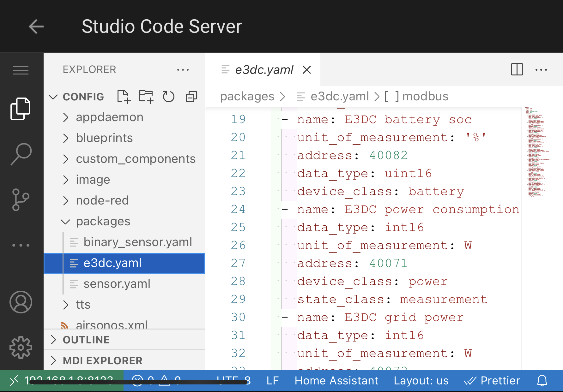Viewport: 563px width, 392px height.
Task: Open Manage settings gear icon
Action: pos(21,347)
